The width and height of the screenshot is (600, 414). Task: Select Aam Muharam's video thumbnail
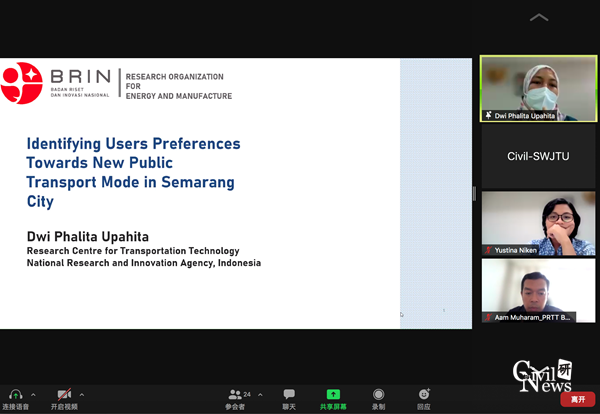tap(538, 289)
